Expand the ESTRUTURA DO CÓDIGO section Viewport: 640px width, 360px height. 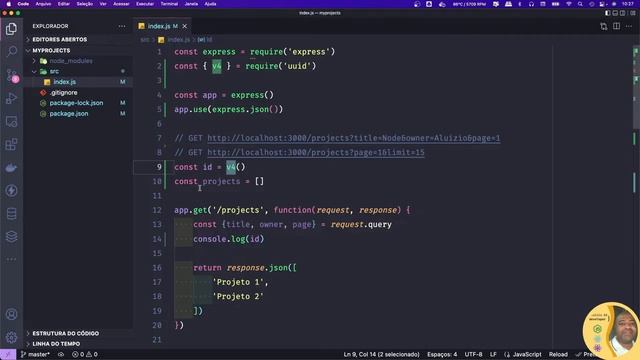pyautogui.click(x=65, y=333)
